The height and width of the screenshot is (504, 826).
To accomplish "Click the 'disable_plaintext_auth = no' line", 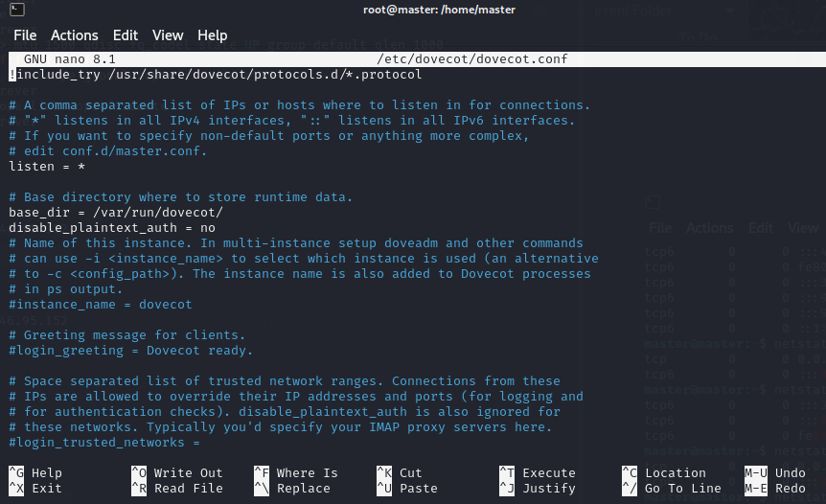I will [x=112, y=227].
